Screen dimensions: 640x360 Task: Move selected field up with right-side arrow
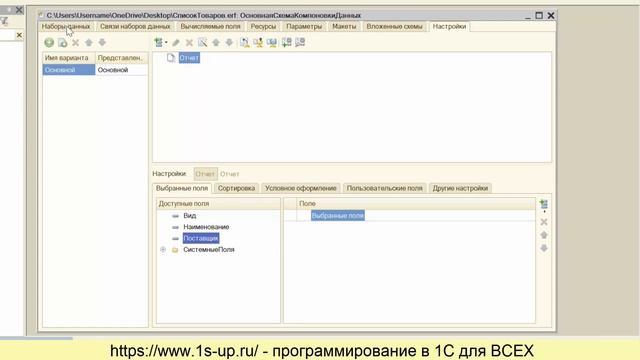544,235
